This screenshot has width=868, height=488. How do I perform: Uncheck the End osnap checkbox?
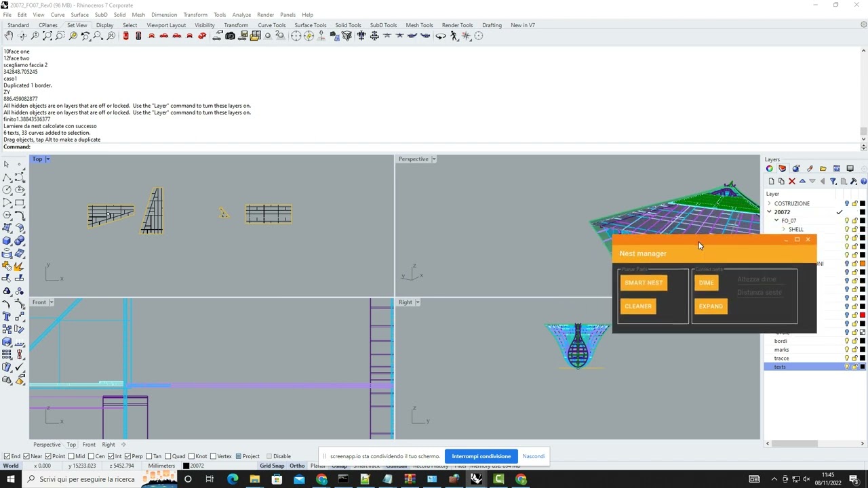pos(7,456)
